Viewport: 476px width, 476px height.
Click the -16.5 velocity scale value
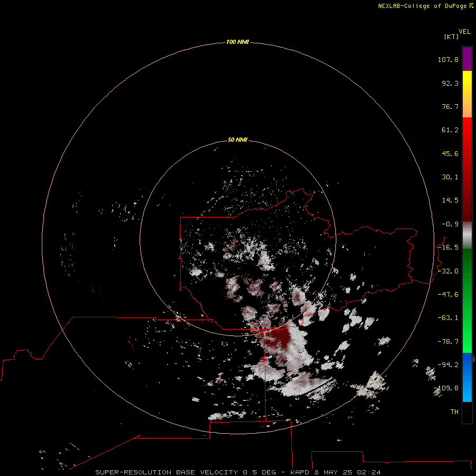pos(448,248)
